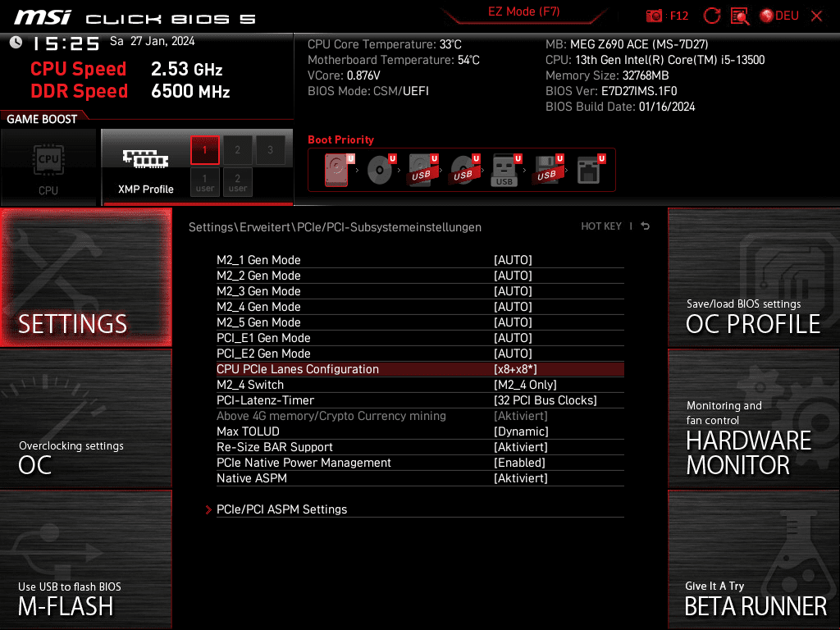840x630 pixels.
Task: Click the DDR Speed 6500 MHz readout
Action: point(130,91)
